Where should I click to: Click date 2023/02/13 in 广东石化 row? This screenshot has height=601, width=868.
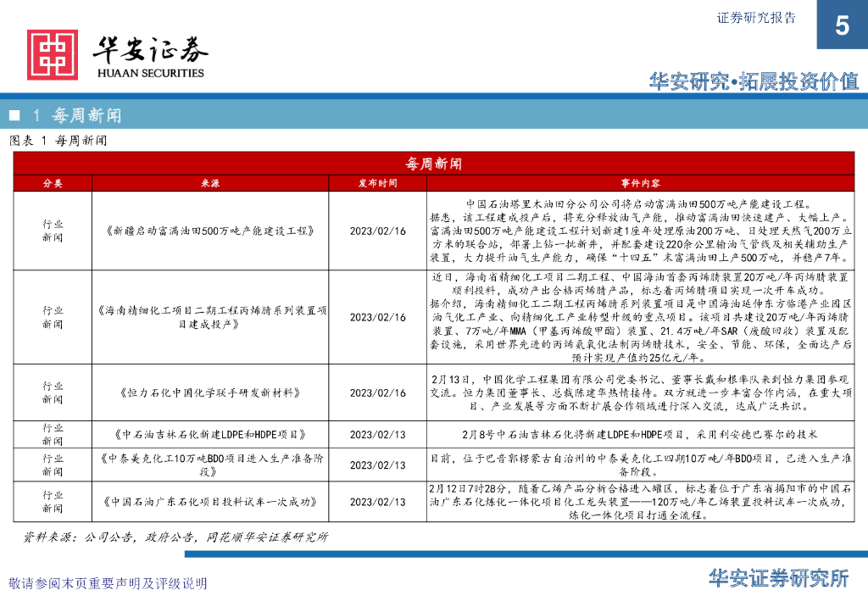tap(377, 502)
